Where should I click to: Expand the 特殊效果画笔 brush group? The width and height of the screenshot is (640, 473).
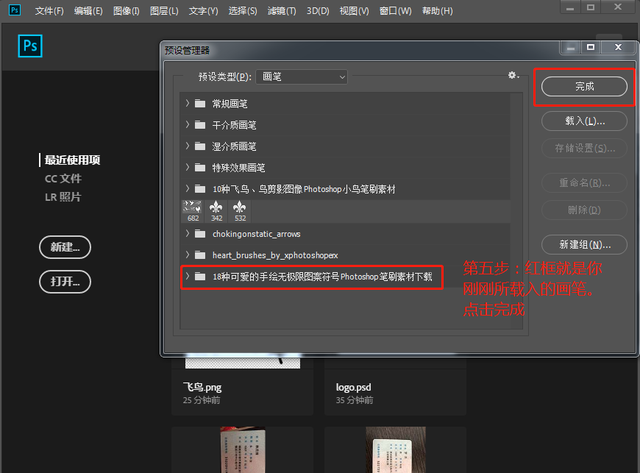[x=187, y=167]
